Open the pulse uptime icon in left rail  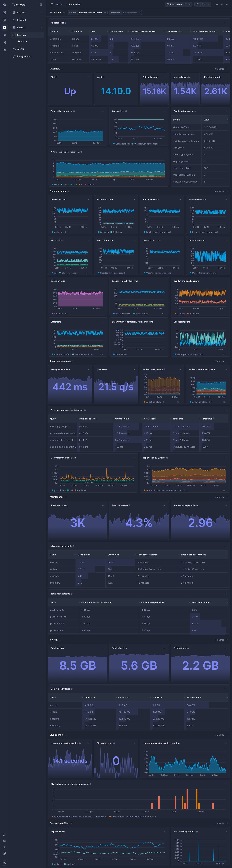pyautogui.click(x=4, y=20)
